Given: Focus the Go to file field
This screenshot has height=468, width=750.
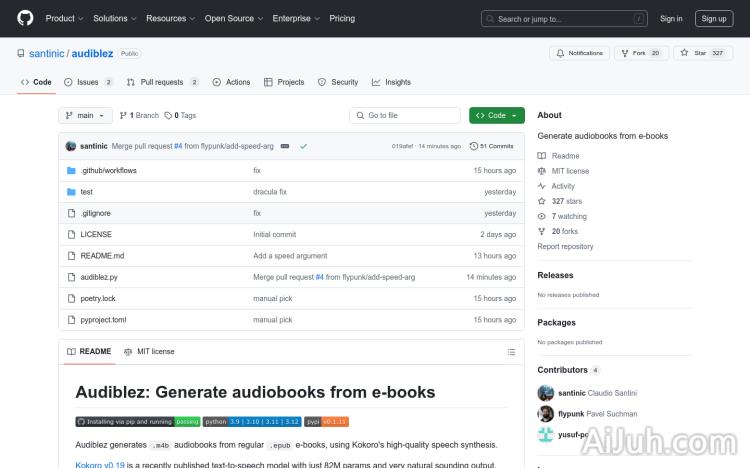Looking at the screenshot, I should (x=405, y=115).
